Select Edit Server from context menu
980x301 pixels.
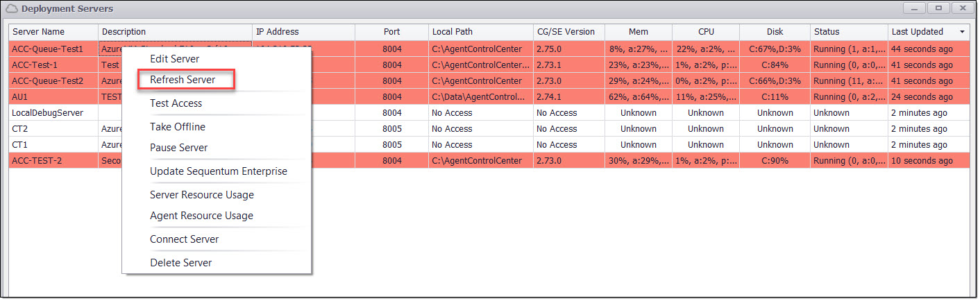click(174, 59)
